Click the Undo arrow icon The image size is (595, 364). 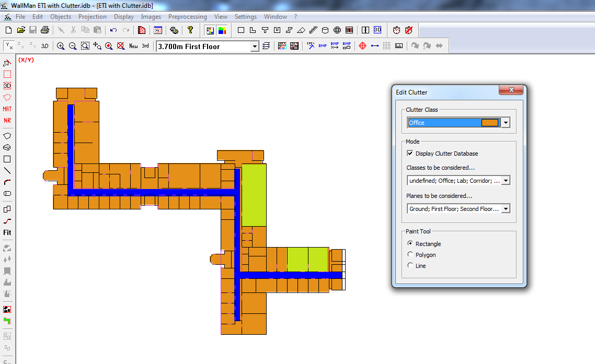[113, 30]
